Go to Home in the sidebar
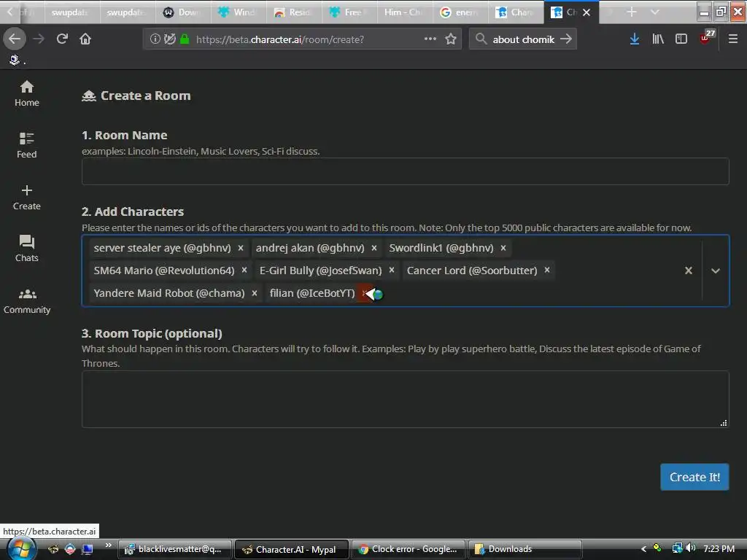The width and height of the screenshot is (747, 560). click(x=27, y=93)
